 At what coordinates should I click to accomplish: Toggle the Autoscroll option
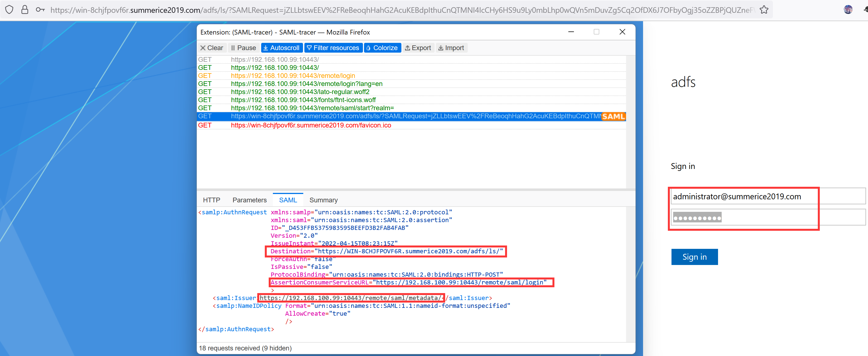click(x=281, y=48)
